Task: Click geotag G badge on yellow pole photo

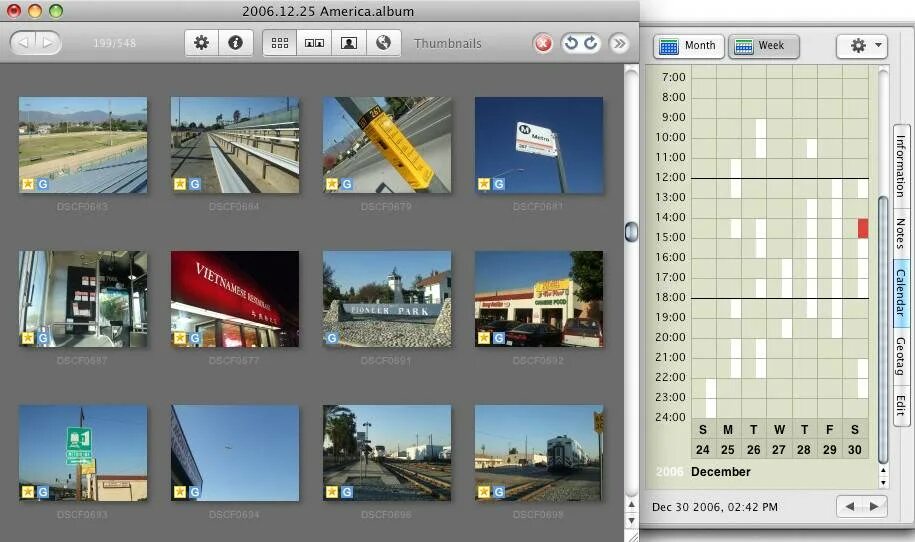Action: [x=347, y=184]
